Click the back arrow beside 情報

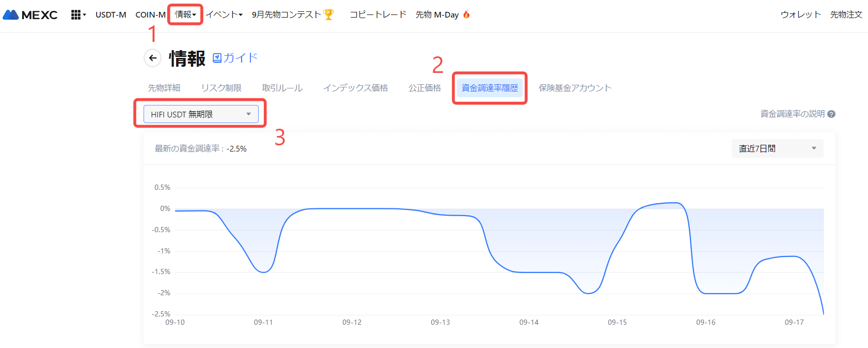point(152,58)
